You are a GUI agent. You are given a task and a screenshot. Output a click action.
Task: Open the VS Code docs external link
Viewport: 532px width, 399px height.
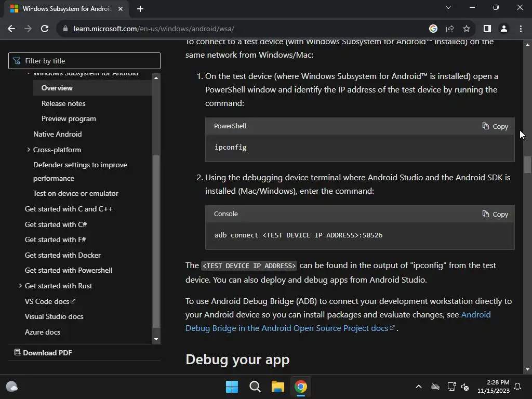pos(50,301)
